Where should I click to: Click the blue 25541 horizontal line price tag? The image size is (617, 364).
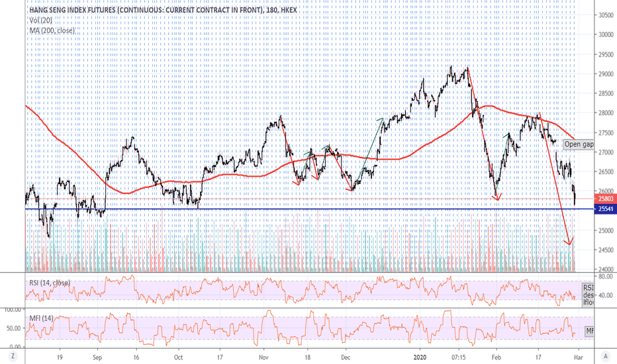pyautogui.click(x=606, y=209)
